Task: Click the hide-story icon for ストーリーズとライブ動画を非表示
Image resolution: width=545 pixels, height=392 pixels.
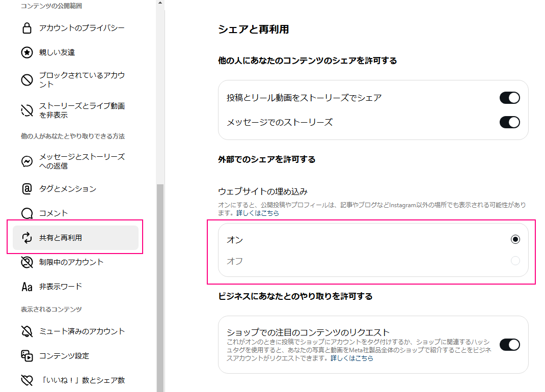Action: (x=27, y=110)
